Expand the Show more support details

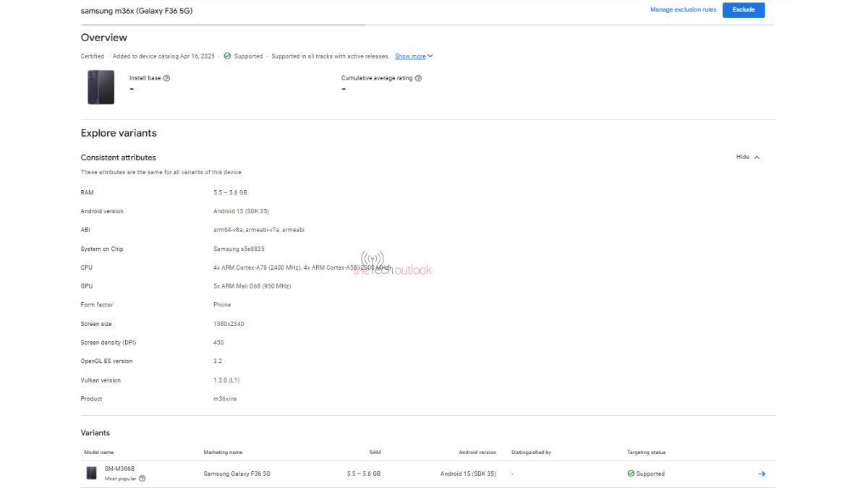coord(414,56)
